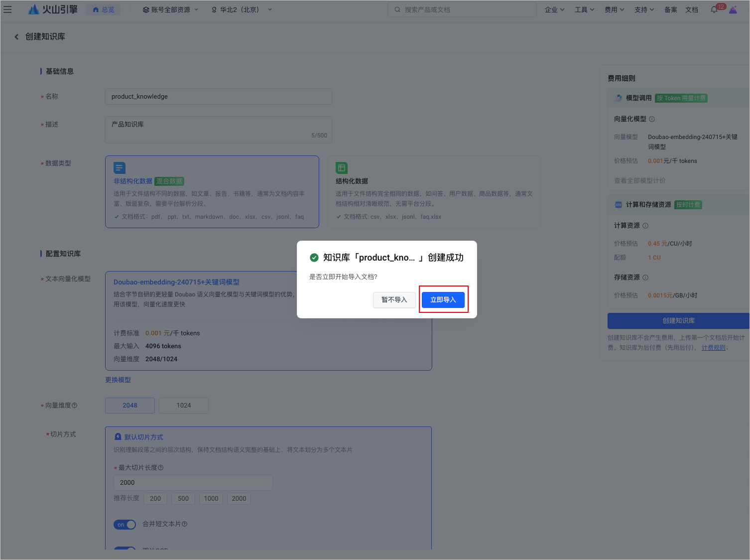Toggle the 合并短文本片 switch

click(x=125, y=525)
